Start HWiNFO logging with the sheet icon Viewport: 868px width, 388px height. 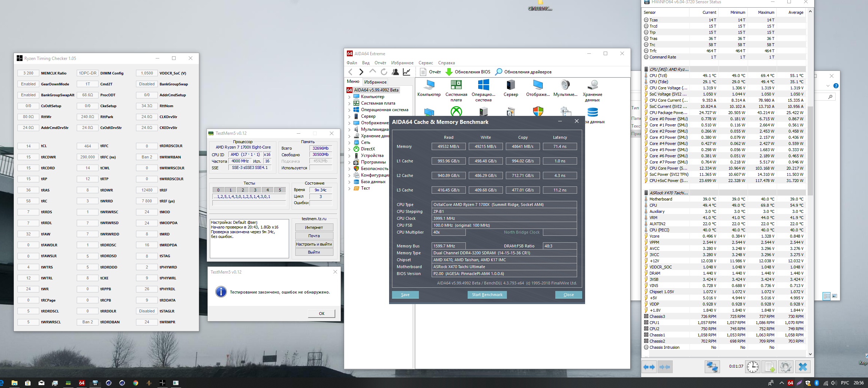pos(769,367)
